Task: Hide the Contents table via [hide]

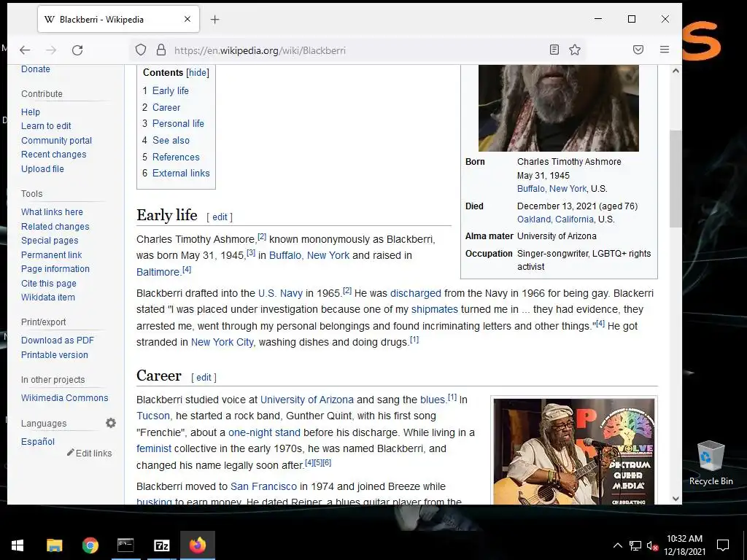Action: click(197, 72)
